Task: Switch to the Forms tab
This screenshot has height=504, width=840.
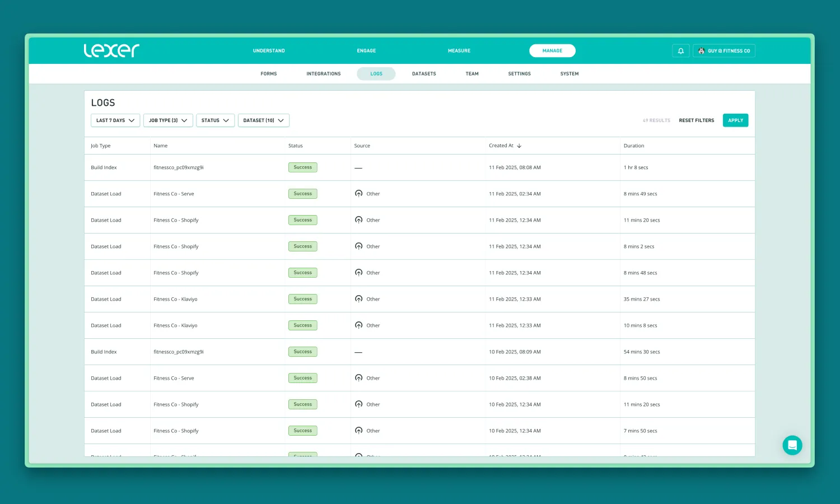Action: tap(269, 74)
